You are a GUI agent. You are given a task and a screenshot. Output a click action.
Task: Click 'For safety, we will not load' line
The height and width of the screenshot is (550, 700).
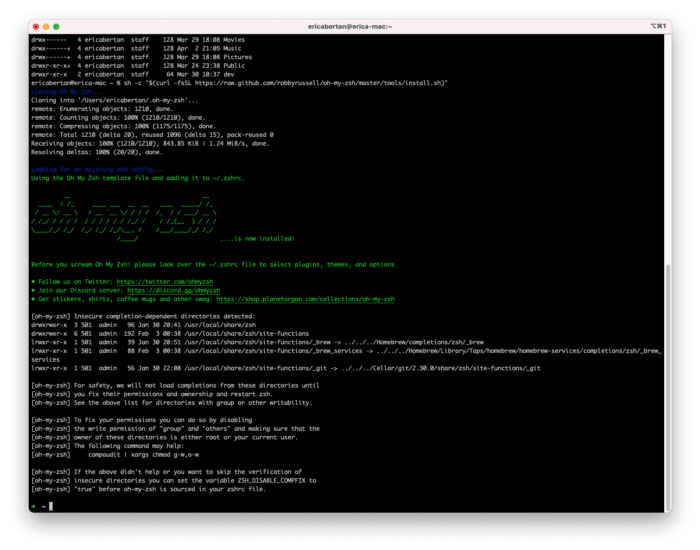click(x=175, y=386)
